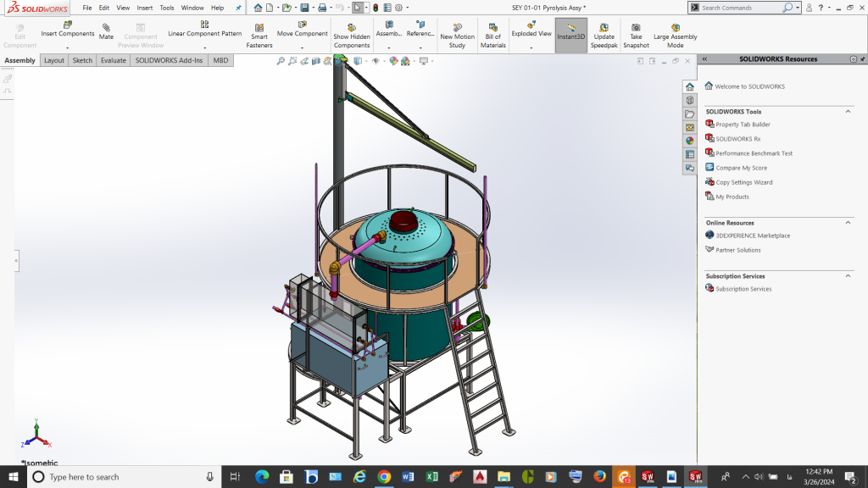Click the Mate tool icon
This screenshot has width=868, height=488.
tap(106, 27)
